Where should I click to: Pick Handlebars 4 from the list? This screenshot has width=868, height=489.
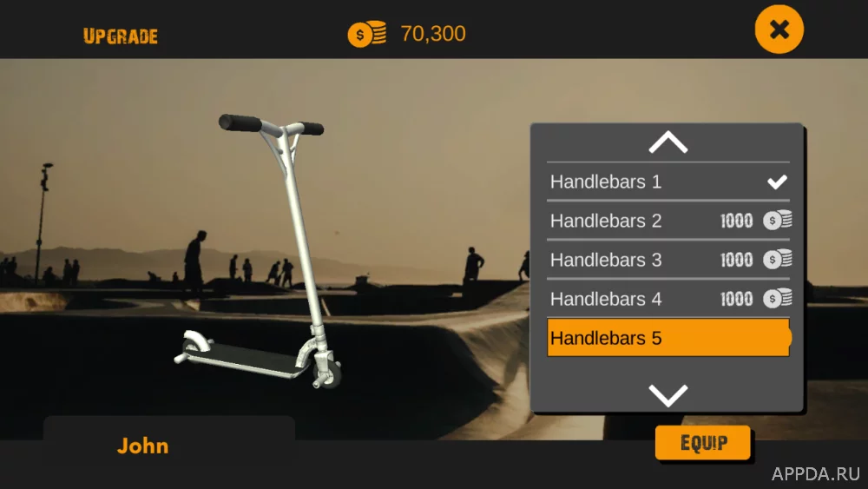pos(668,299)
